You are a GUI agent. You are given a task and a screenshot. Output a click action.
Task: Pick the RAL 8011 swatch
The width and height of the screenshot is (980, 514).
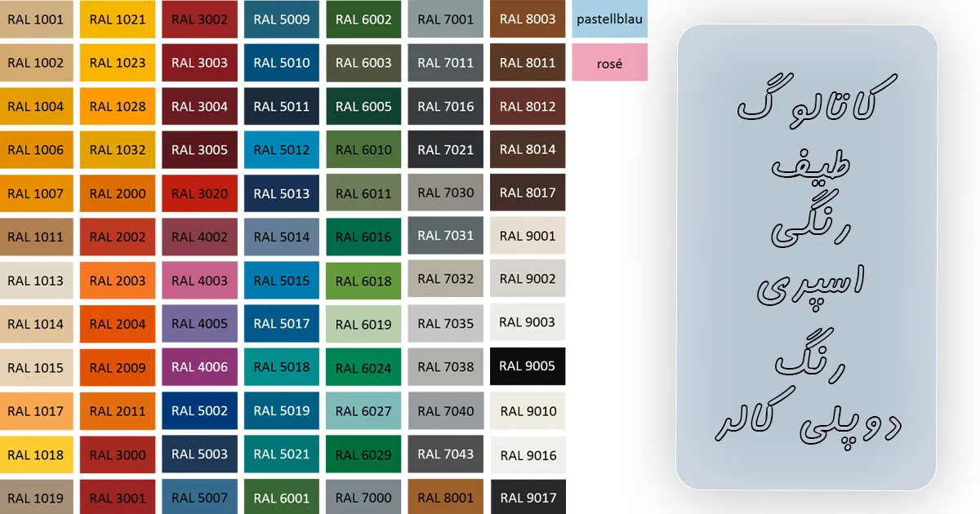(528, 63)
